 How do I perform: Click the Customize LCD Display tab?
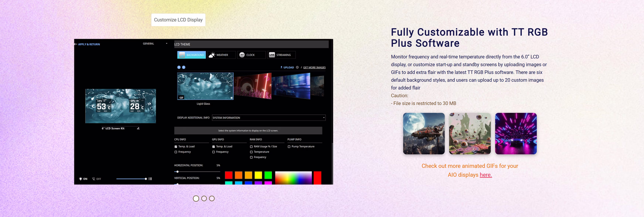(178, 20)
